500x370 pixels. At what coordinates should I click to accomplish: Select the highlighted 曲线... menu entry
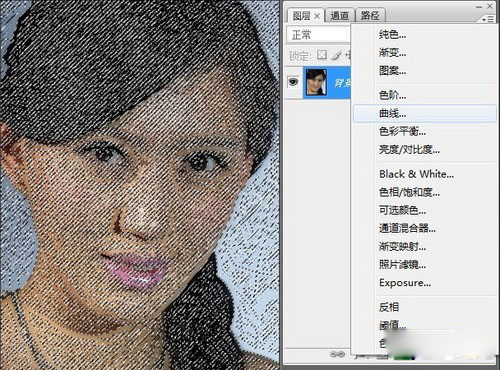[425, 113]
